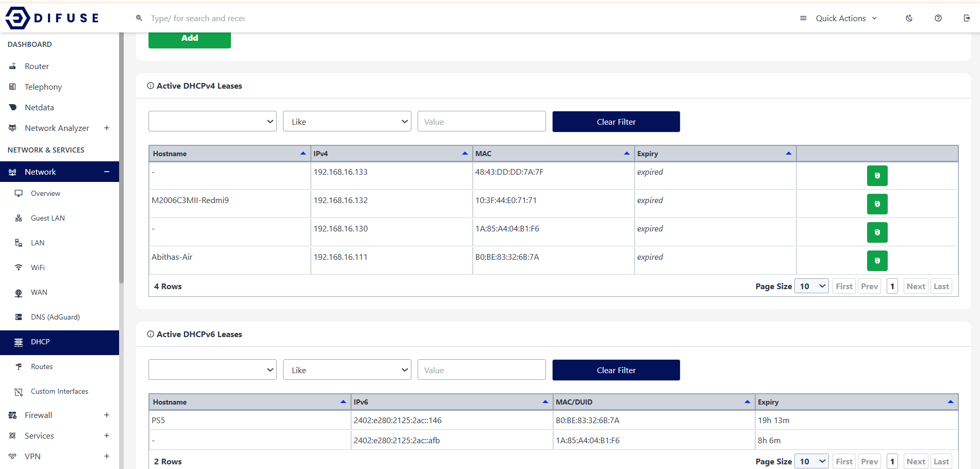This screenshot has height=469, width=980.
Task: Click the Difuse logo
Action: (52, 18)
